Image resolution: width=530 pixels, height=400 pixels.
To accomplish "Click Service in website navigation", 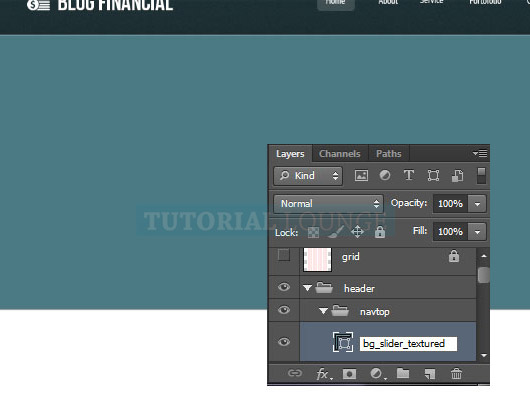I will (431, 2).
